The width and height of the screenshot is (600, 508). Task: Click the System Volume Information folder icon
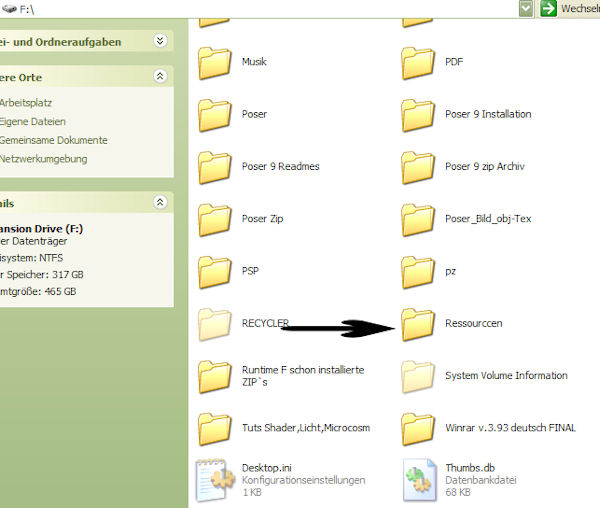click(x=418, y=376)
